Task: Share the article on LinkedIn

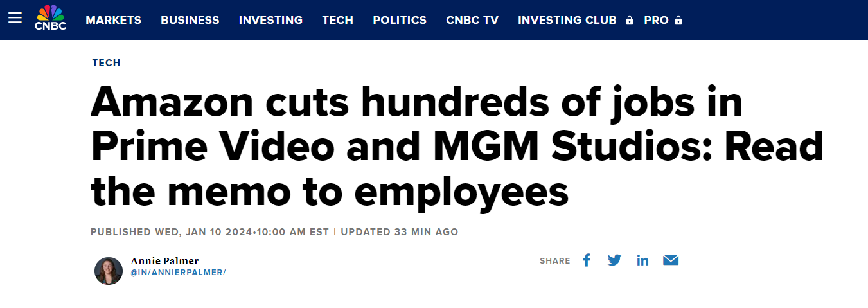Action: [642, 260]
